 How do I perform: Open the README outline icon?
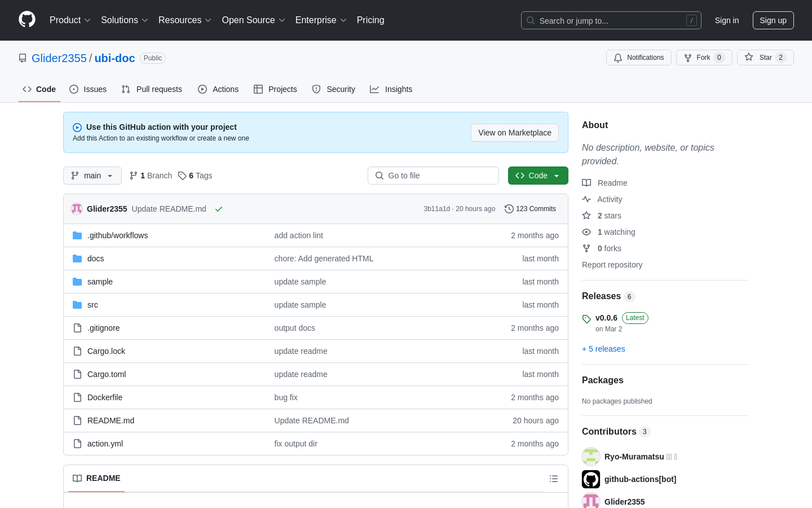pos(554,479)
